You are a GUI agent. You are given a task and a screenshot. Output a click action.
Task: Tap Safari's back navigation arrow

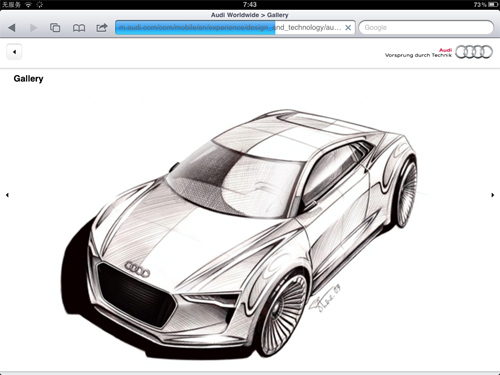(12, 28)
